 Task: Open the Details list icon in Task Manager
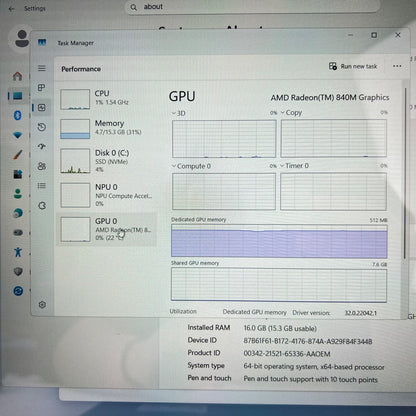(x=42, y=186)
